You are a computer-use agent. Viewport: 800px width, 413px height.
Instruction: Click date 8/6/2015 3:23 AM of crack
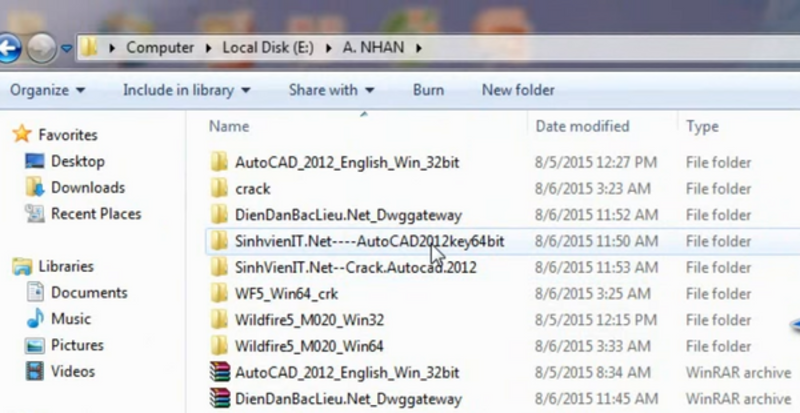[x=593, y=189]
